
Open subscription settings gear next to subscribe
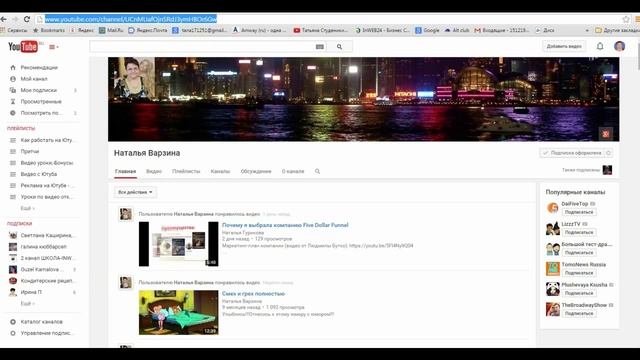click(609, 153)
